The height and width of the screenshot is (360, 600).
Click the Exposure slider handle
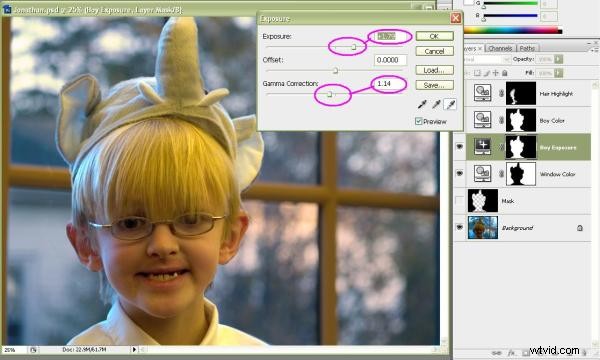coord(354,47)
